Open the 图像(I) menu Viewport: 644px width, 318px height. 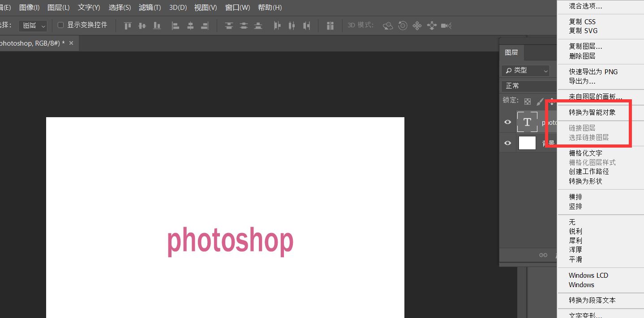point(30,8)
